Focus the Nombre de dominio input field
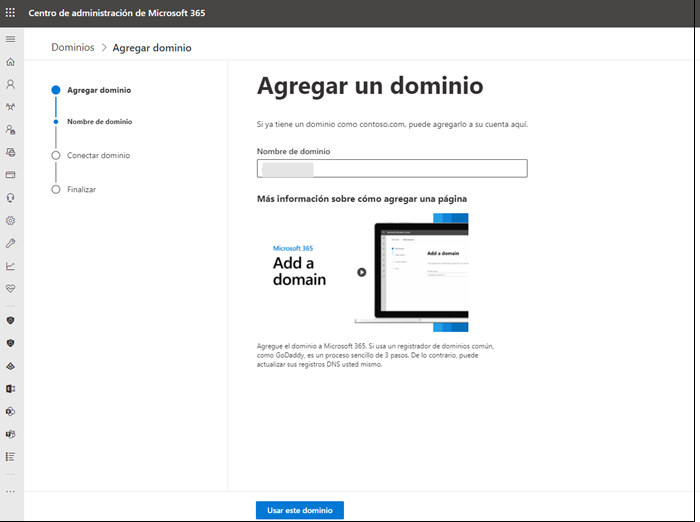 [392, 169]
